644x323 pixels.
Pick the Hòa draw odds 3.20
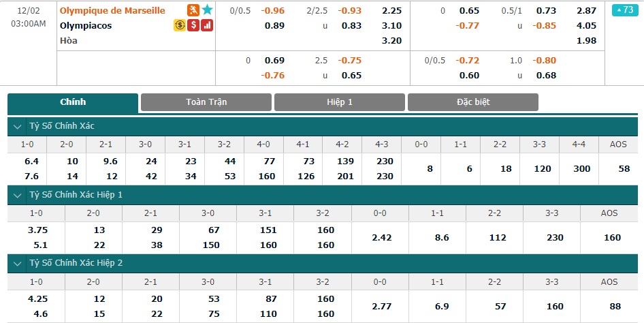click(392, 41)
